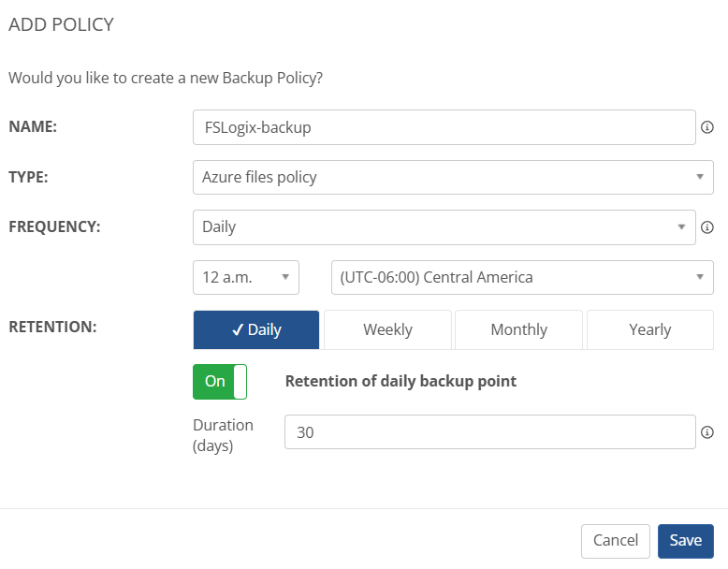Click the Retention of daily backup point label

400,381
